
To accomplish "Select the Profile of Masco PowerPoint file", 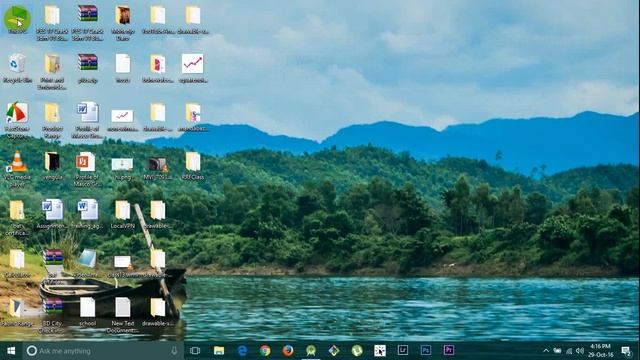I will coord(87,169).
